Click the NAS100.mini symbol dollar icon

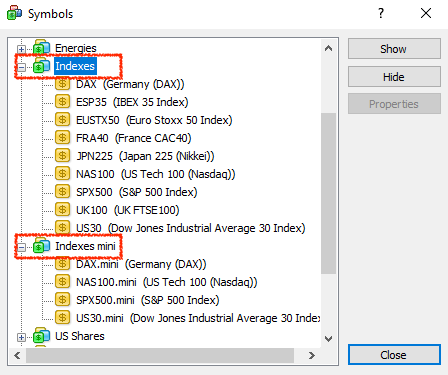coord(62,282)
